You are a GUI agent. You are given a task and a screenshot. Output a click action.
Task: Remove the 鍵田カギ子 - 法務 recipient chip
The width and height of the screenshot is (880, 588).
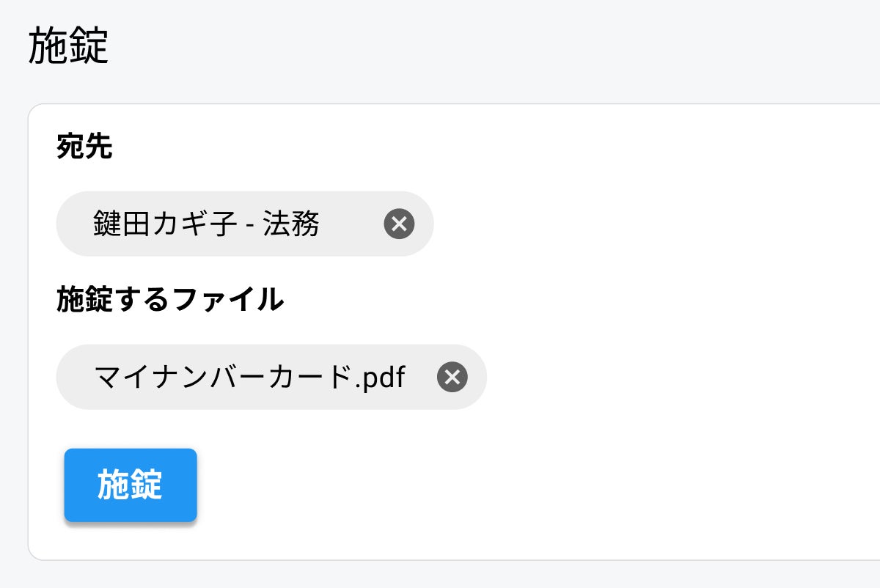click(x=399, y=224)
